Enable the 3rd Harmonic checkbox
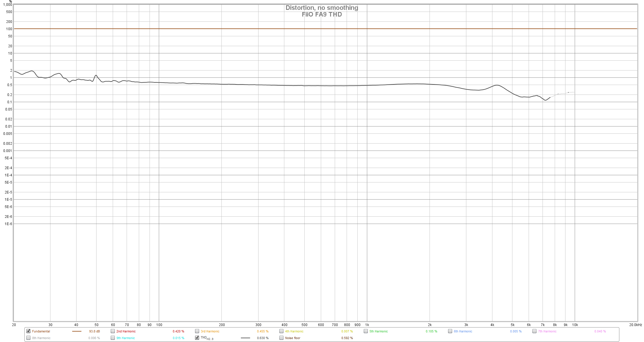 coord(197,331)
